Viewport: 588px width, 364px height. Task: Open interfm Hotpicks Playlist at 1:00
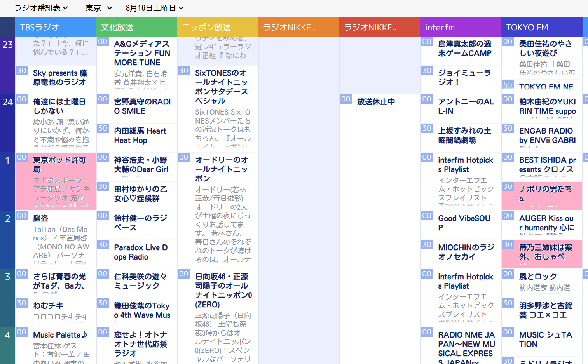[x=461, y=181]
